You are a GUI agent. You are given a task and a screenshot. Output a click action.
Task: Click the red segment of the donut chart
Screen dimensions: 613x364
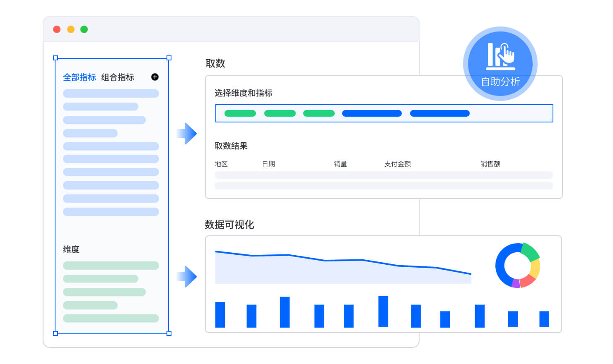tap(527, 281)
